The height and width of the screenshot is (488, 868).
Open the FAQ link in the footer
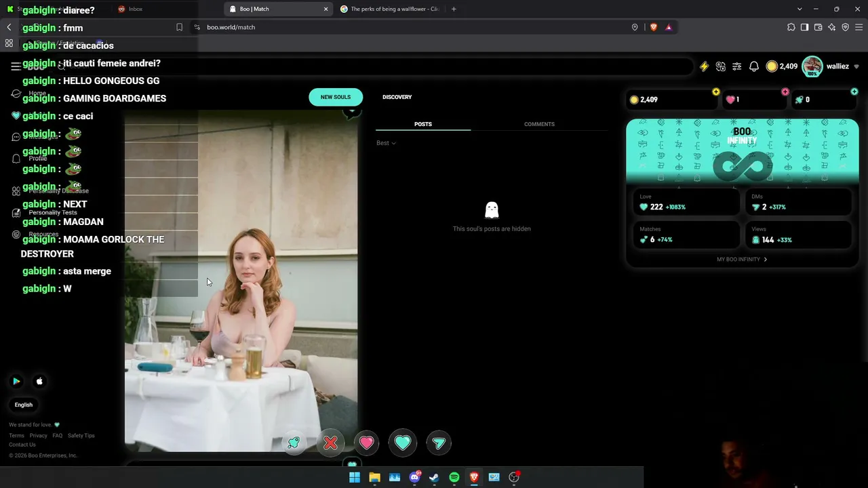(58, 436)
